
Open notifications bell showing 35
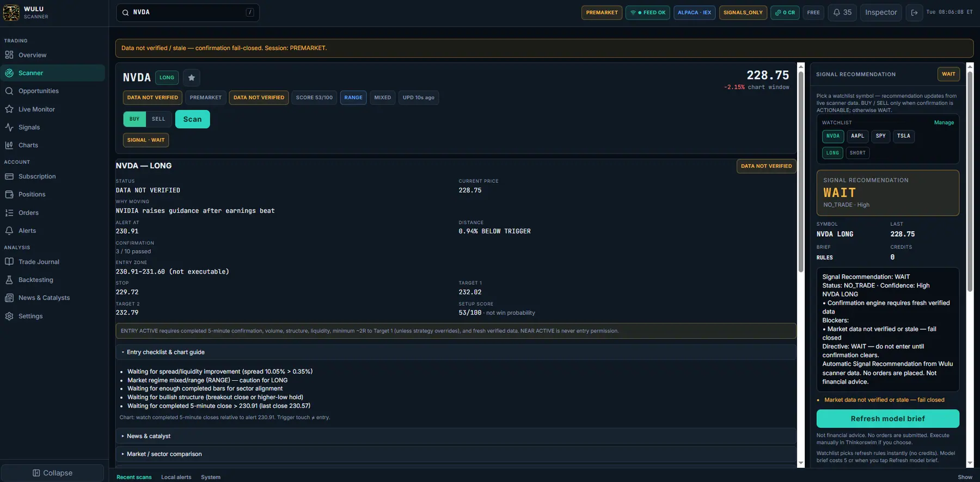842,13
